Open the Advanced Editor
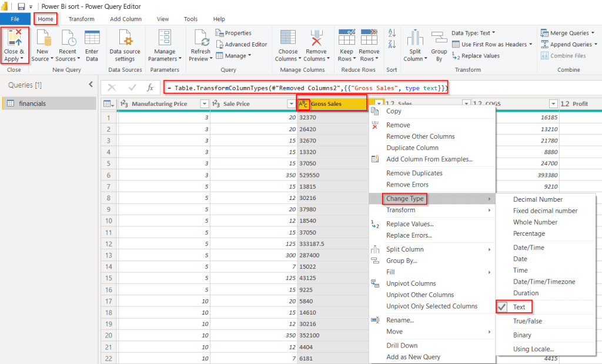This screenshot has height=364, width=602. pos(242,45)
